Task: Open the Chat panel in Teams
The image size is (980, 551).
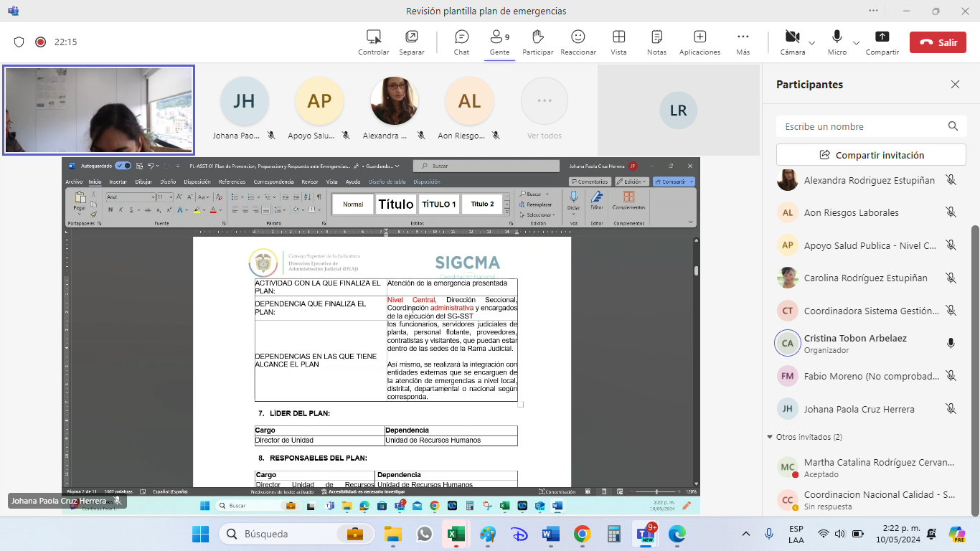Action: click(461, 42)
